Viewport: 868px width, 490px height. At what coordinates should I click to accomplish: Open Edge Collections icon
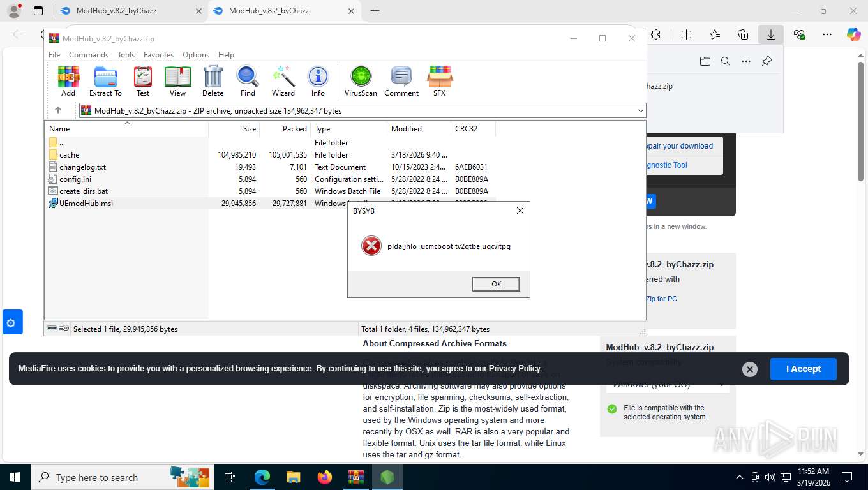tap(743, 34)
